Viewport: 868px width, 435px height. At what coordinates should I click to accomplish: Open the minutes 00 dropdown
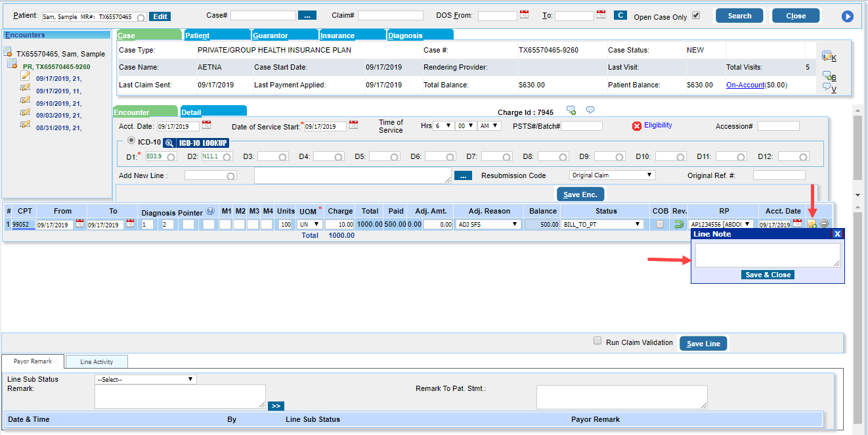[x=466, y=126]
